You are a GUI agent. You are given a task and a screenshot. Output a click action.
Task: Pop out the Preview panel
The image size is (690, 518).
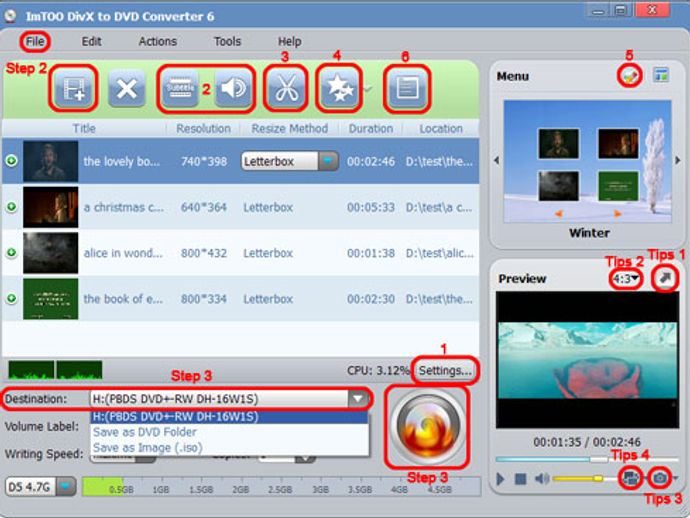[x=665, y=278]
